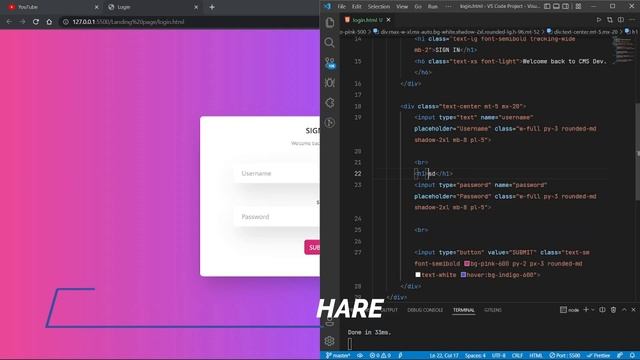Click the Prettier status bar item
Screen dimensions: 640x360
(598, 356)
